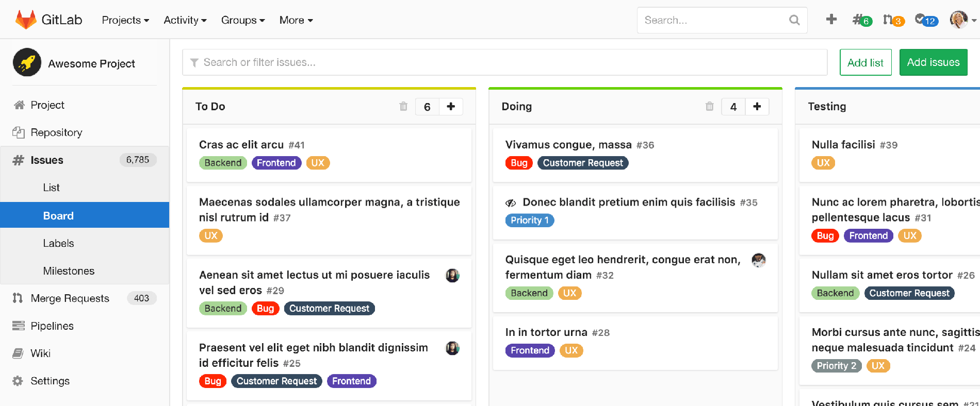This screenshot has width=980, height=406.
Task: Click the red Bug label on issue #36
Action: [x=518, y=163]
